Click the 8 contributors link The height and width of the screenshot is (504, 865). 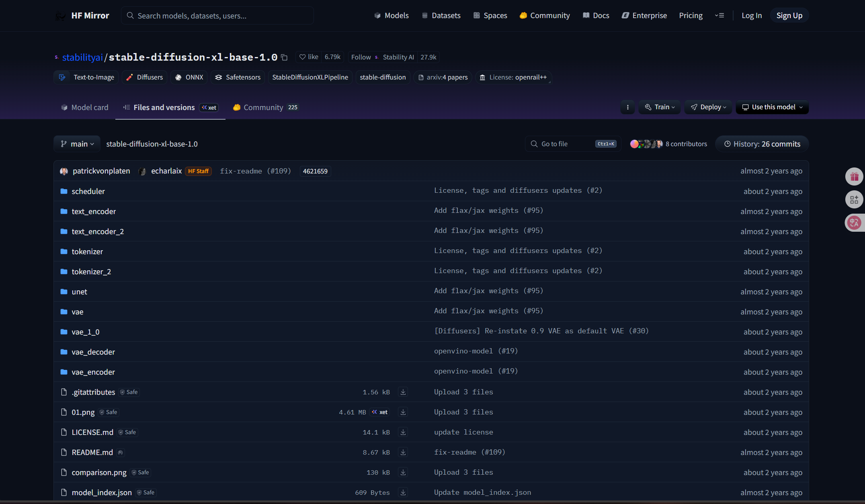pos(686,144)
